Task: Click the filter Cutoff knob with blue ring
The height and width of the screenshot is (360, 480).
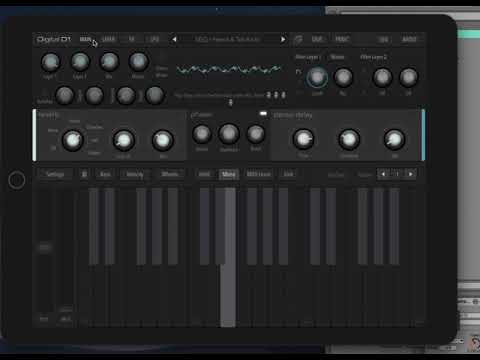Action: [317, 77]
